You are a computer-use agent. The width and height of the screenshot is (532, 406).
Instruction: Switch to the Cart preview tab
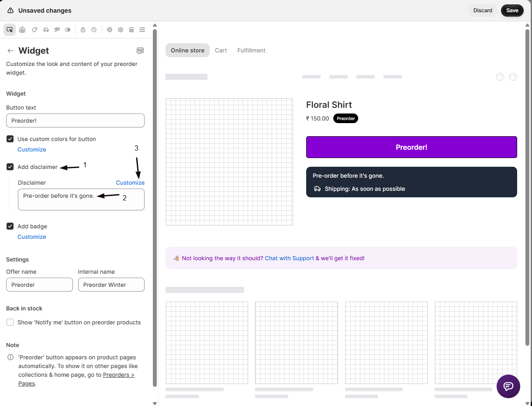click(221, 50)
